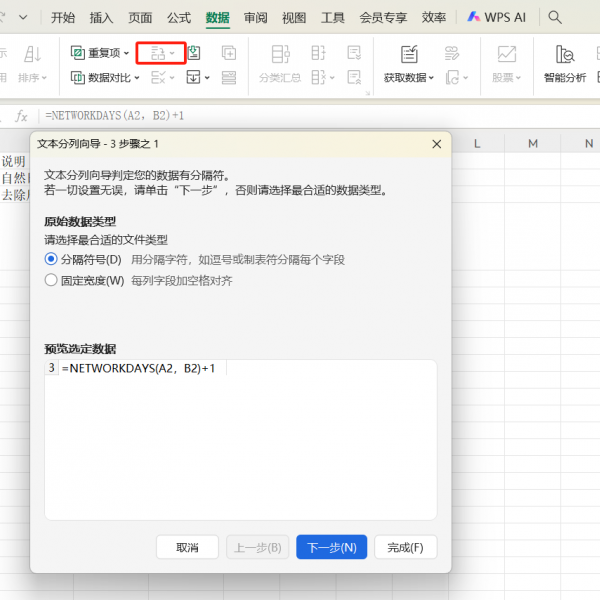The width and height of the screenshot is (600, 600).
Task: Click the 重复项 duplicates icon
Action: pyautogui.click(x=78, y=53)
